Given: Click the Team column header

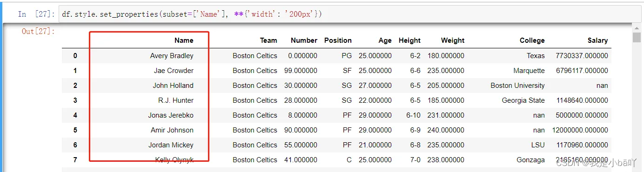Looking at the screenshot, I should point(268,40).
